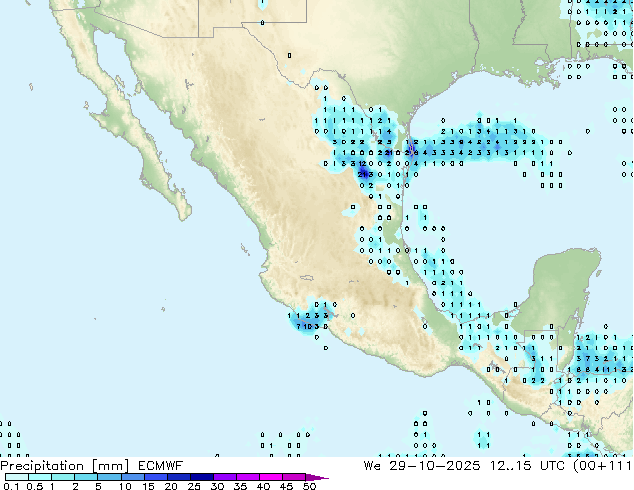Click the '[mm]' unit label

111,466
